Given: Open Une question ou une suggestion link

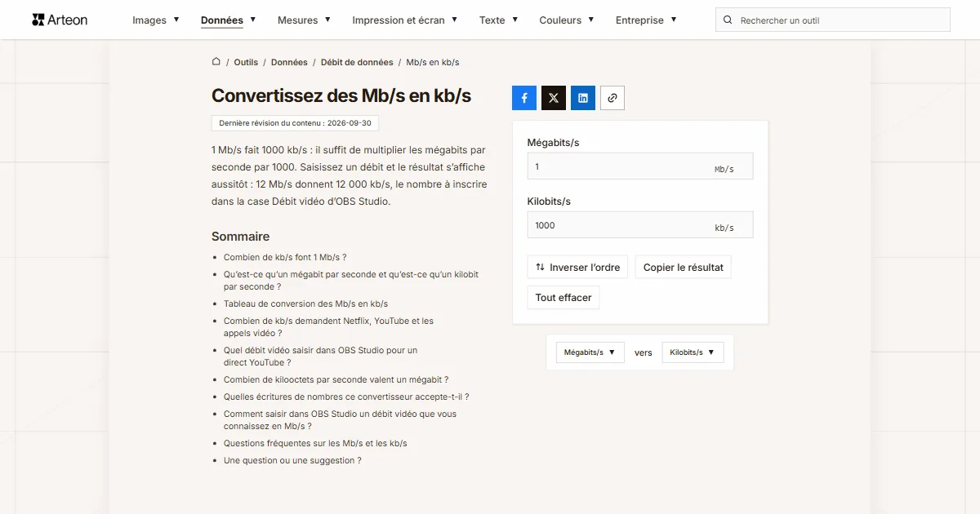Looking at the screenshot, I should coord(292,460).
